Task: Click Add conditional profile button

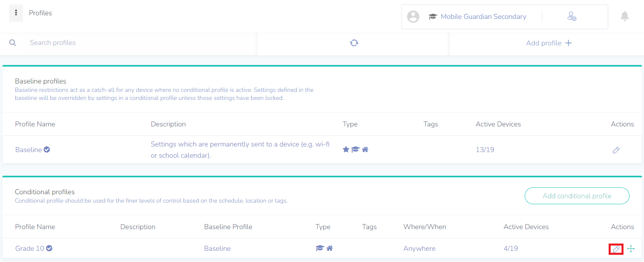Action: (577, 196)
